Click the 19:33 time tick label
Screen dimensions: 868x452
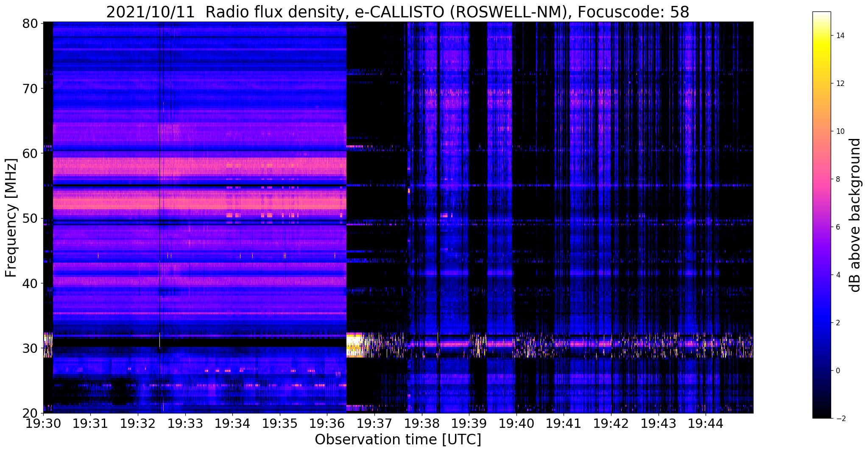(x=185, y=423)
